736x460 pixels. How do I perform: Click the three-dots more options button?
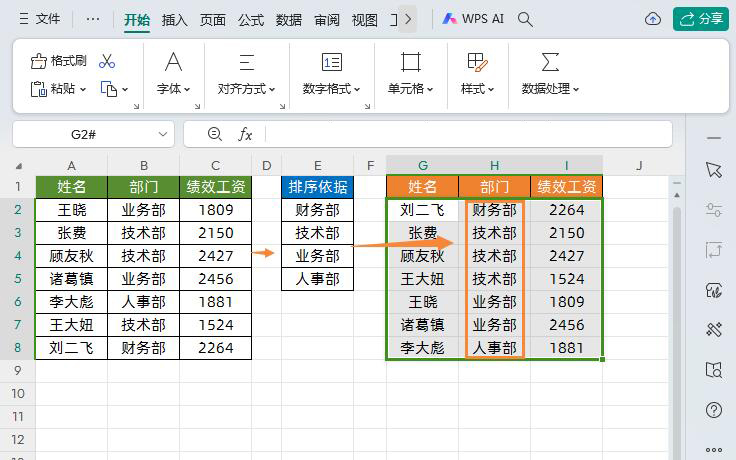point(93,19)
